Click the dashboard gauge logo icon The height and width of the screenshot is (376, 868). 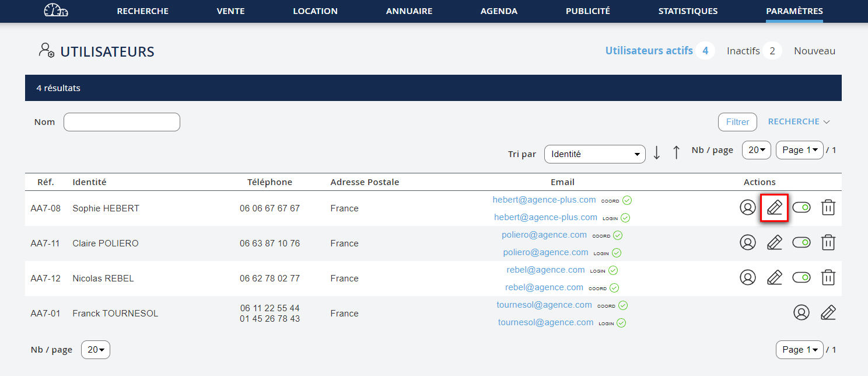56,11
